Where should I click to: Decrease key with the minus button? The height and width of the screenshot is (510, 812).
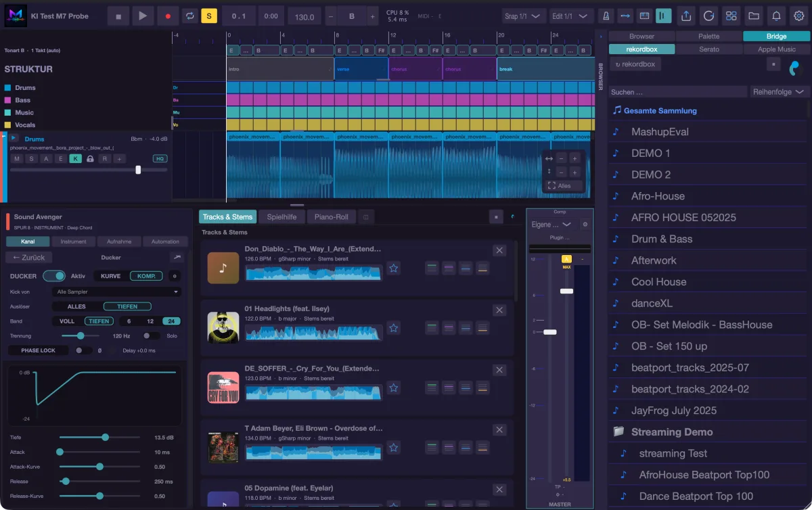tap(330, 16)
